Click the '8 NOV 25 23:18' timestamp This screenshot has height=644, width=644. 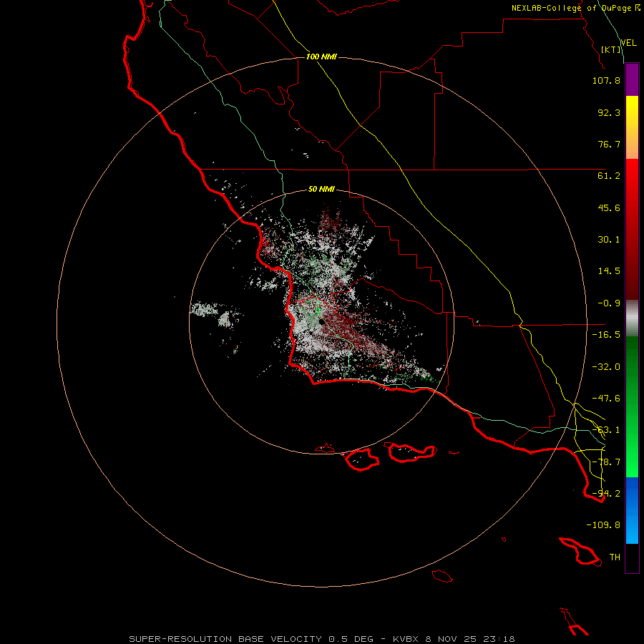click(470, 639)
